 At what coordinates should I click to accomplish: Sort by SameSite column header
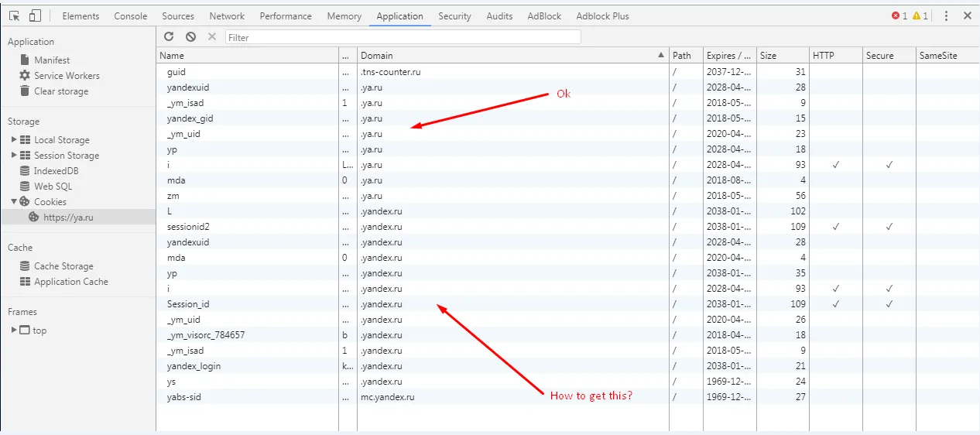pos(947,55)
